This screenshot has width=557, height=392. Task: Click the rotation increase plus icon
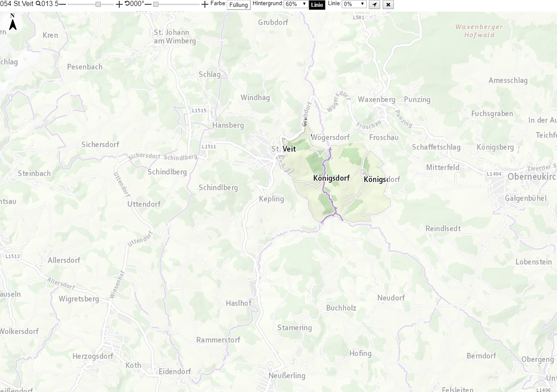click(x=205, y=4)
